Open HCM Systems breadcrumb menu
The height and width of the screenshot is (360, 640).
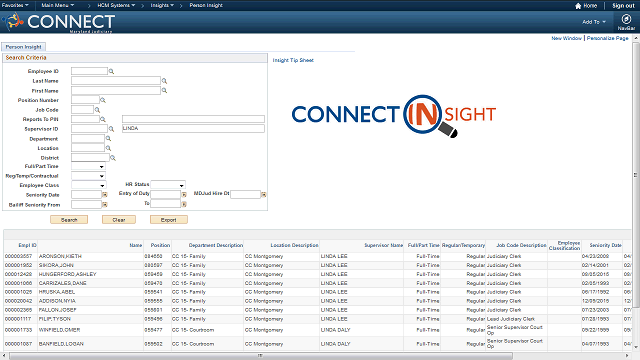pyautogui.click(x=116, y=5)
